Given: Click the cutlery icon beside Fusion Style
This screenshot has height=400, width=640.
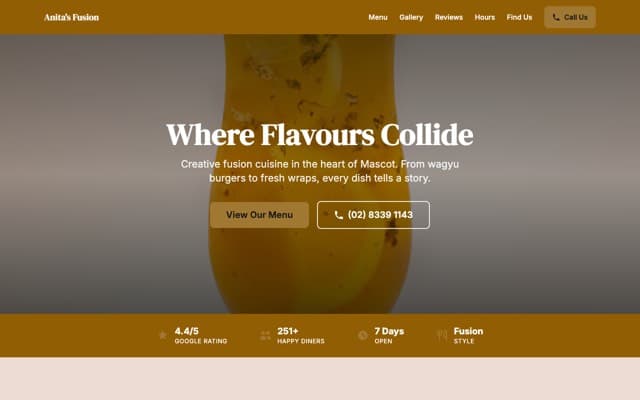Looking at the screenshot, I should [442, 336].
